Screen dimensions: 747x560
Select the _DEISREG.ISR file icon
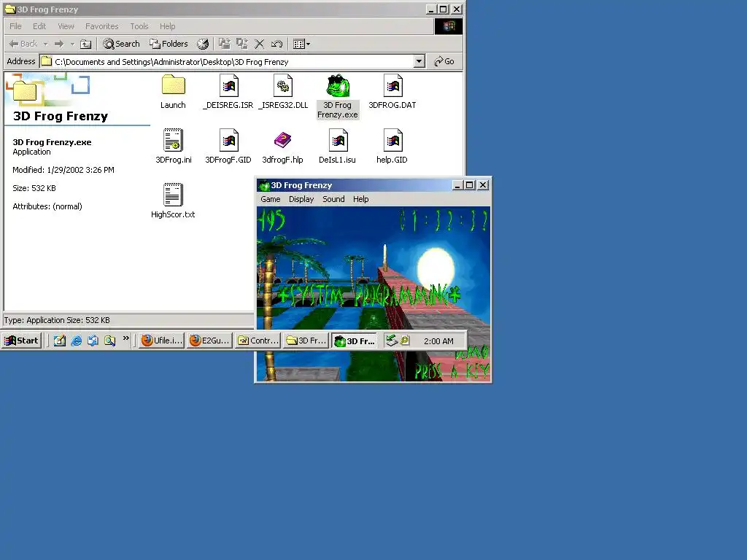(x=228, y=86)
